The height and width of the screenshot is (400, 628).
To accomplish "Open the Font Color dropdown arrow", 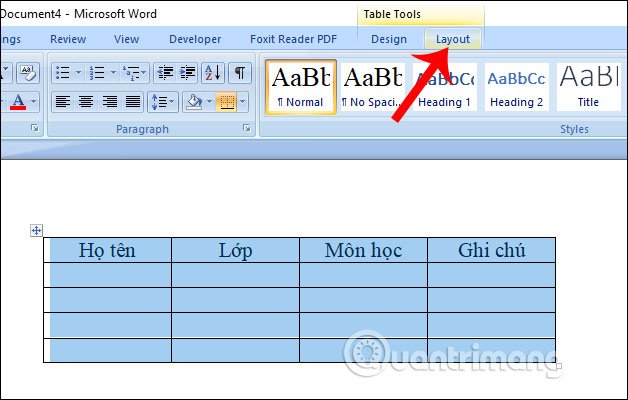I will tap(34, 102).
